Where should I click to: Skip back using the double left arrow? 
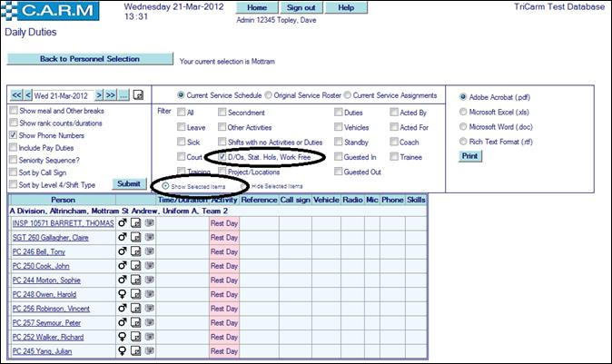click(16, 94)
